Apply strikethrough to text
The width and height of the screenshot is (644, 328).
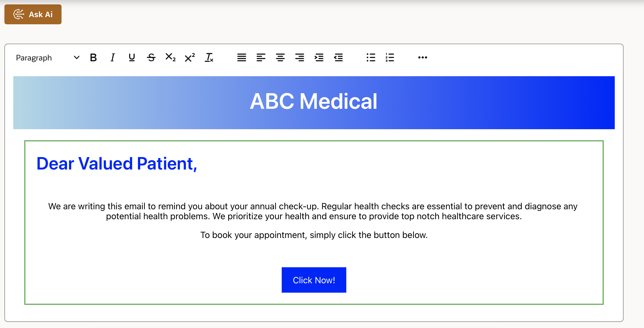tap(151, 58)
